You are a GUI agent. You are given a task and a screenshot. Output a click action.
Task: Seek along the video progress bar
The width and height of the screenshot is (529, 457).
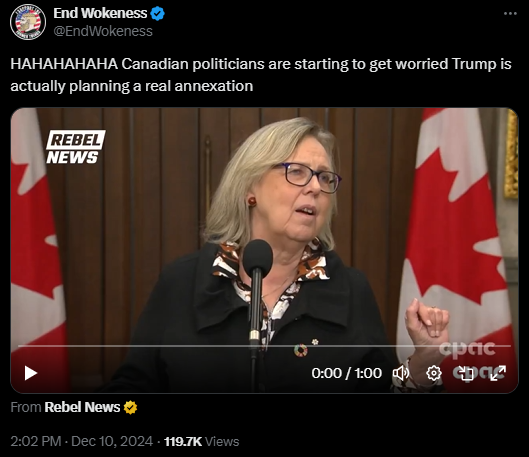coord(264,346)
